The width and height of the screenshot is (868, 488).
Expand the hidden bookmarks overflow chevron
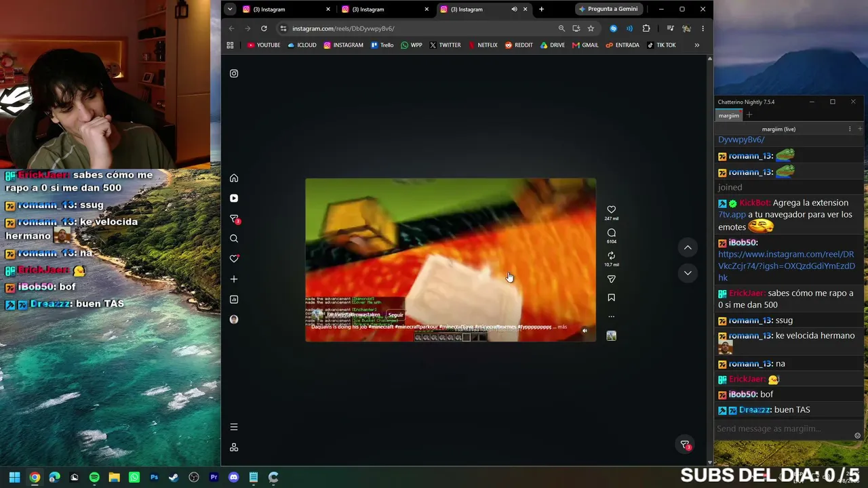click(696, 45)
